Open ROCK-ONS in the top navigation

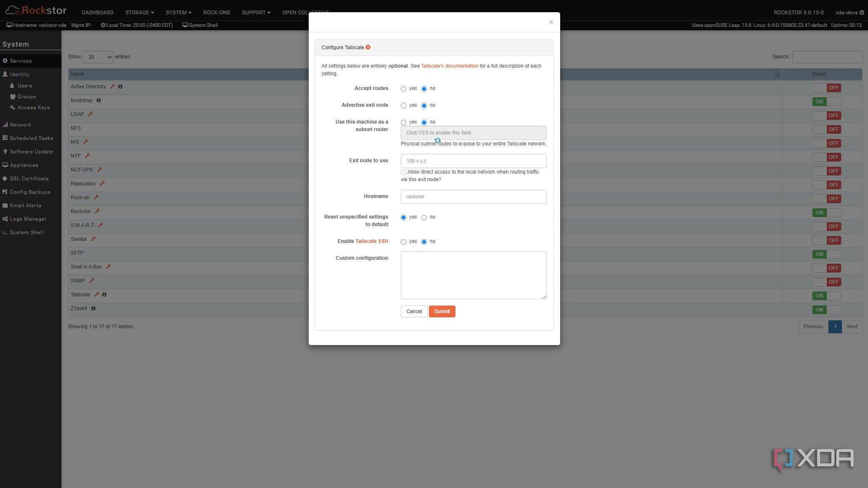[217, 13]
